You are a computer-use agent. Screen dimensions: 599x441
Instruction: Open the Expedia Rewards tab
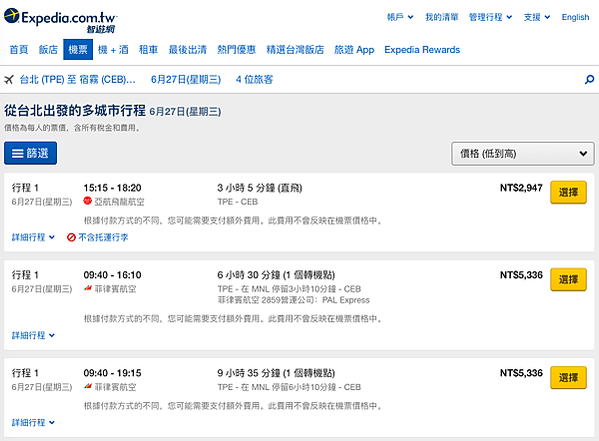pyautogui.click(x=422, y=50)
